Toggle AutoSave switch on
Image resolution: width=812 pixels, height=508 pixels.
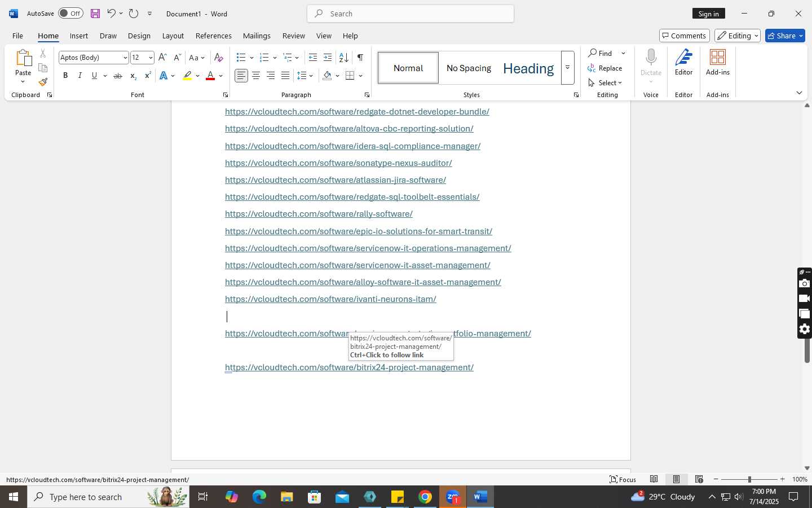70,14
